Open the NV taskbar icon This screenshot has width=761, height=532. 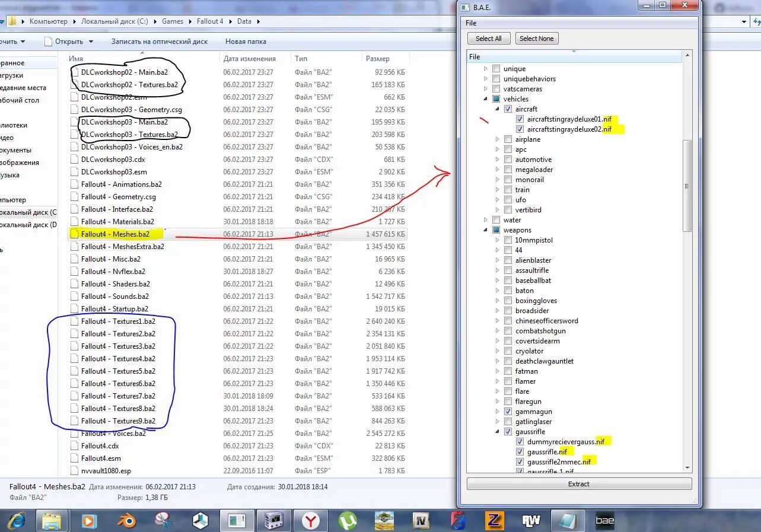click(x=422, y=521)
